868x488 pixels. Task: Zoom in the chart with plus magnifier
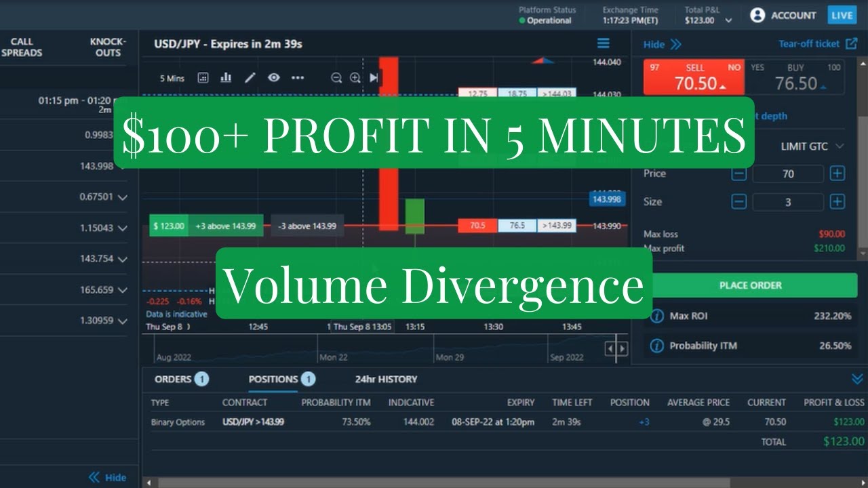pos(355,78)
